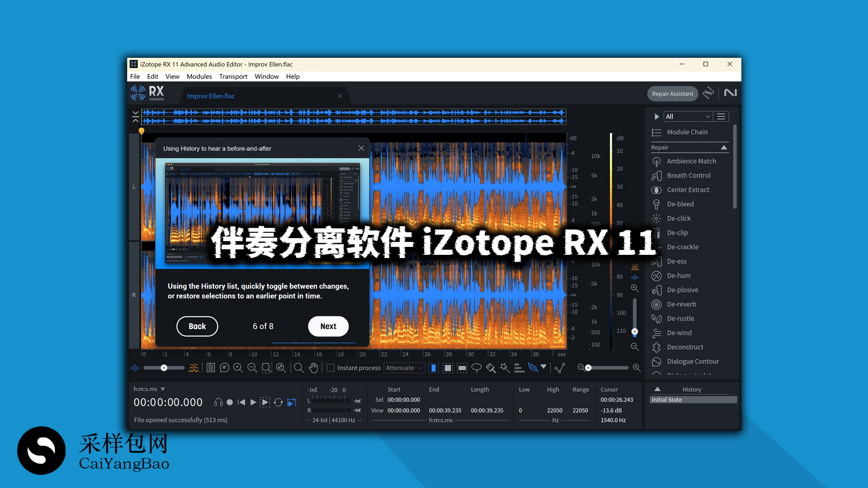868x488 pixels.
Task: Enable loop playback mode
Action: pyautogui.click(x=278, y=402)
